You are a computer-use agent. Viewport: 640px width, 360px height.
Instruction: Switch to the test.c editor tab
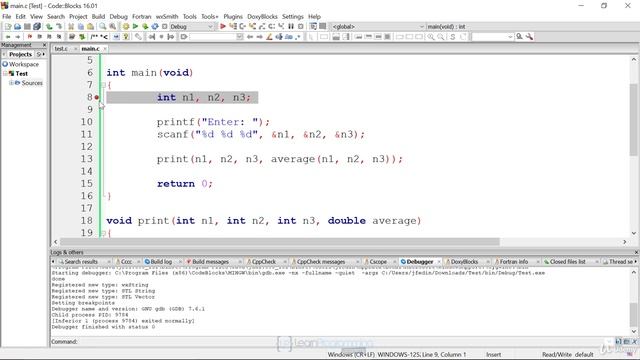tap(61, 49)
